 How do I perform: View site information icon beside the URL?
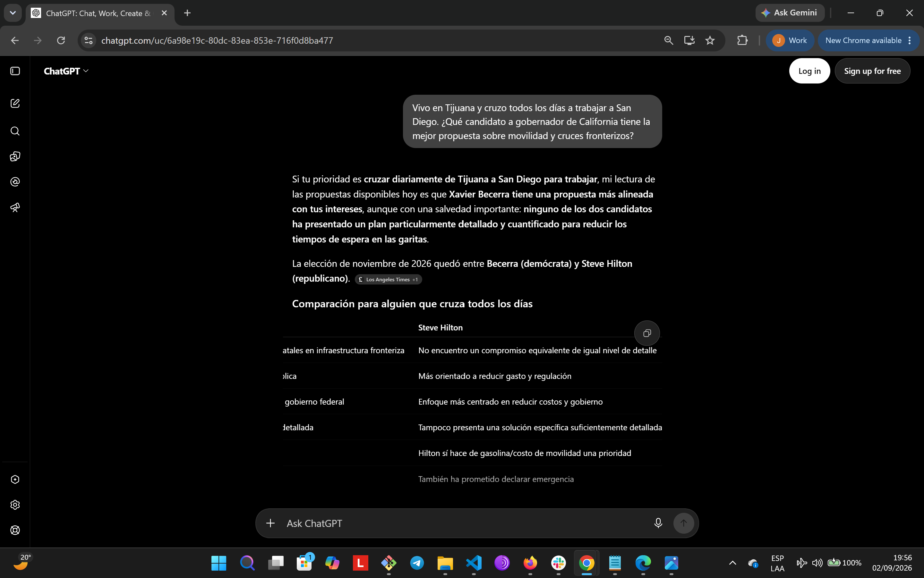tap(89, 40)
